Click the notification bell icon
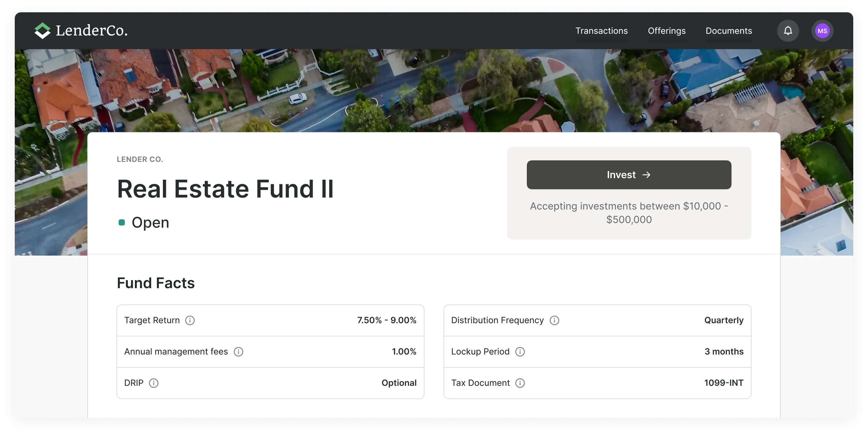 [787, 31]
